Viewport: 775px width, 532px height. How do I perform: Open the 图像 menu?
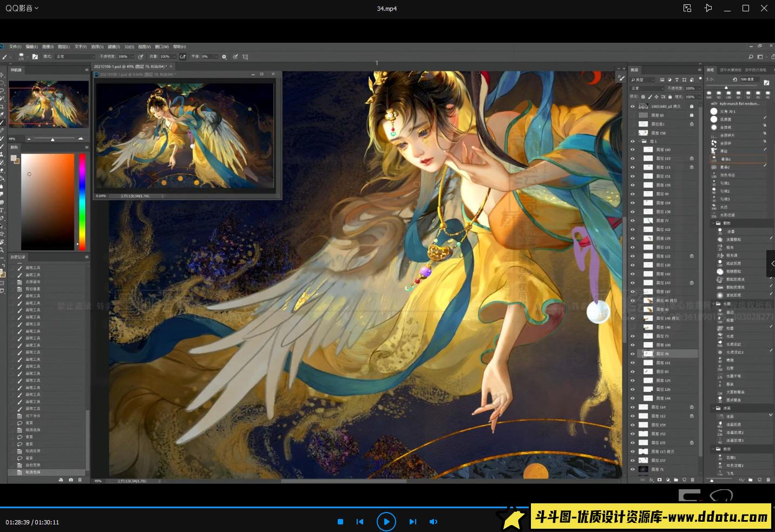[48, 47]
